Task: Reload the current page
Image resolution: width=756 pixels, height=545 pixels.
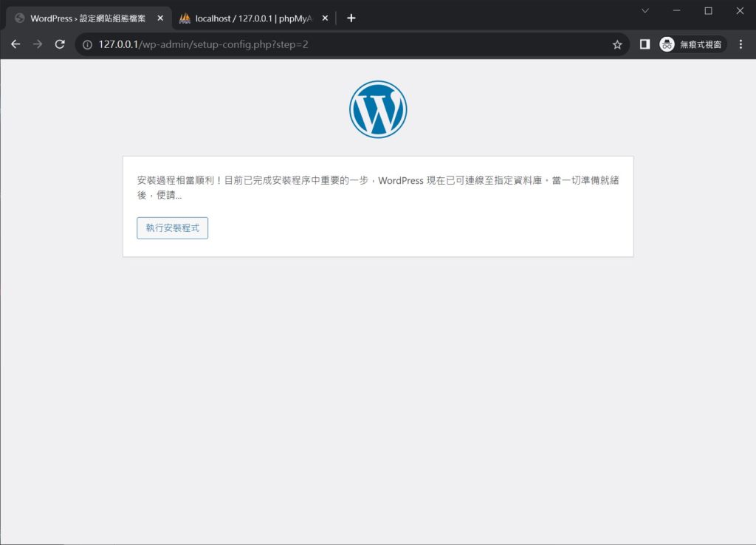Action: click(x=60, y=44)
